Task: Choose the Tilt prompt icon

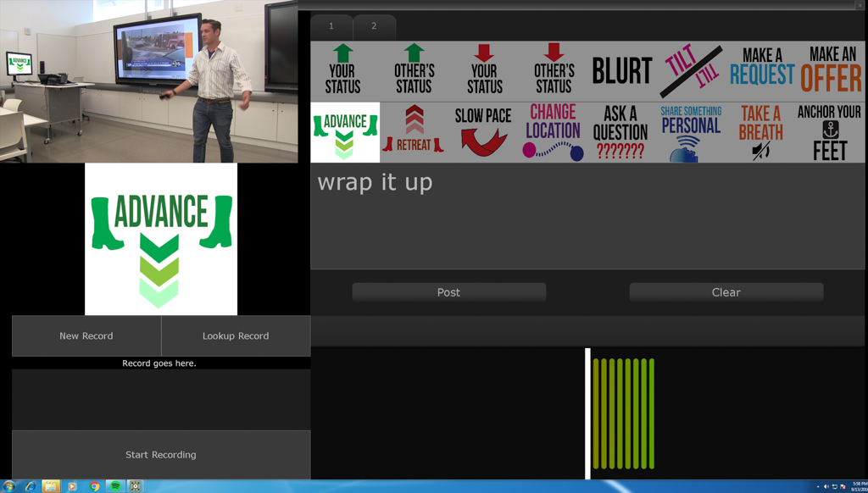Action: 692,71
